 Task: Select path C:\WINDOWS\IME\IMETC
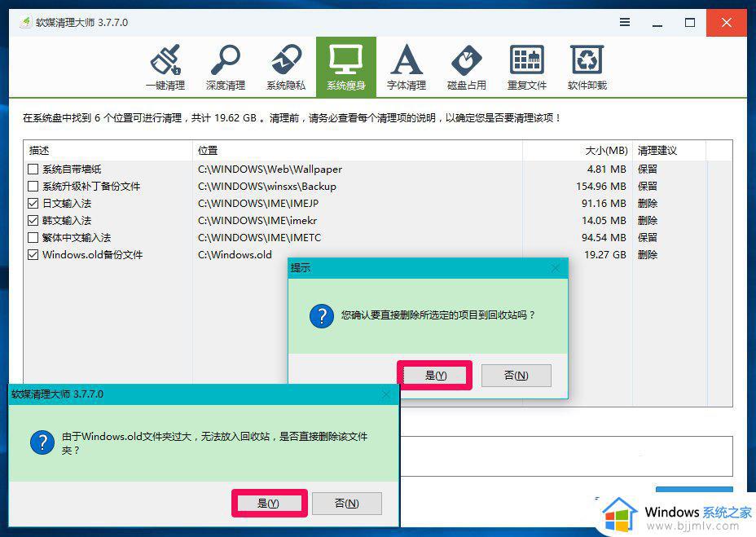(x=259, y=238)
